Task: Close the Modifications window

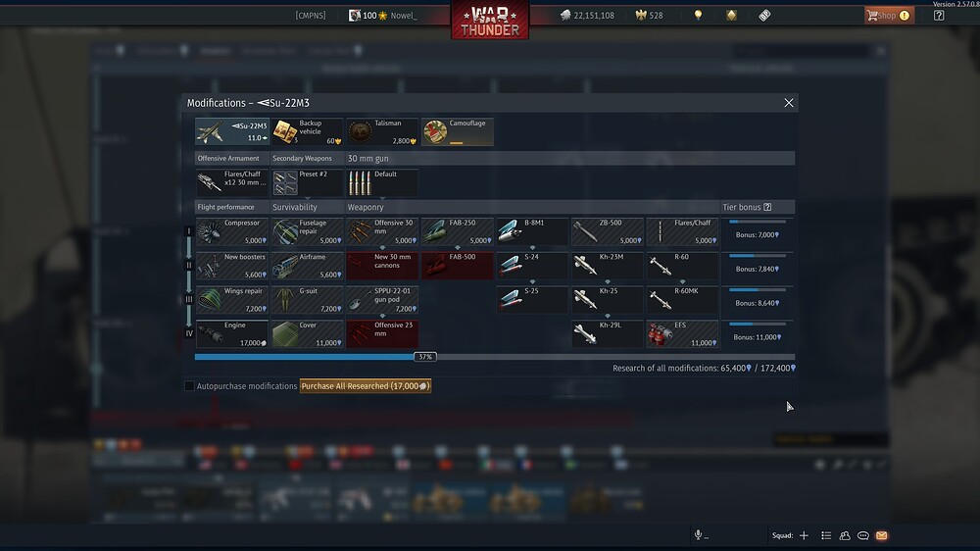Action: point(789,103)
